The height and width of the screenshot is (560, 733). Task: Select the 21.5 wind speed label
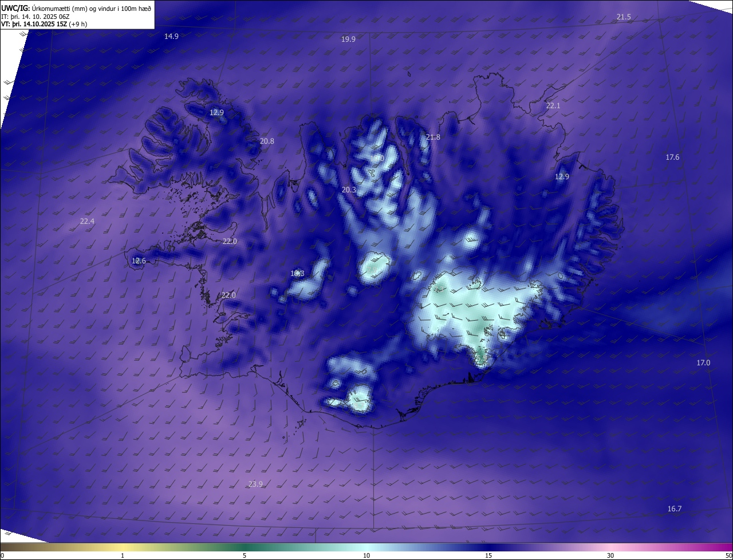tap(624, 17)
